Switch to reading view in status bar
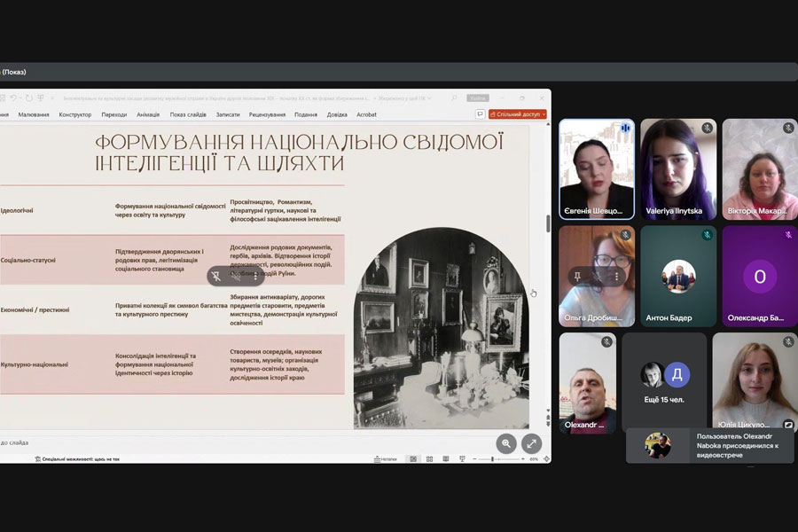 [446, 459]
